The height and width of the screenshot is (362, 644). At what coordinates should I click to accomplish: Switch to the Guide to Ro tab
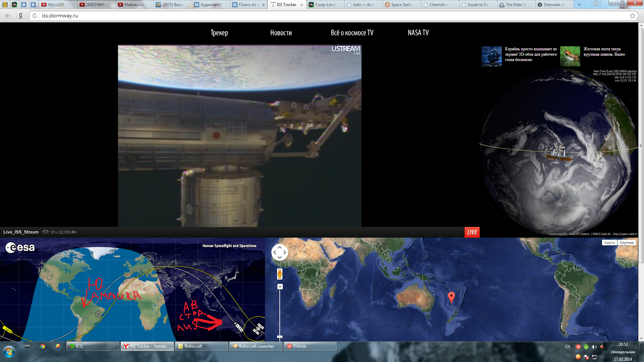[478, 5]
